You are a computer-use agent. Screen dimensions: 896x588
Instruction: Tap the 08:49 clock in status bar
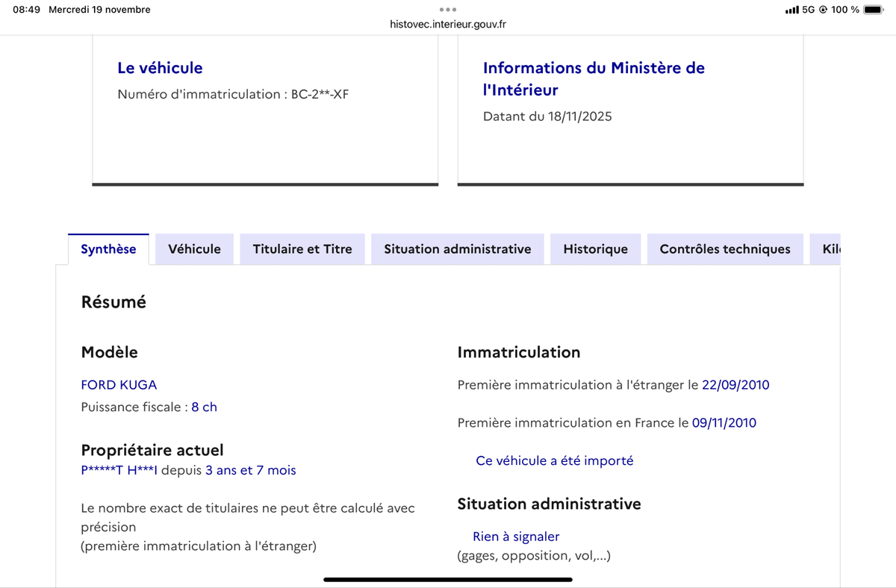[x=26, y=10]
